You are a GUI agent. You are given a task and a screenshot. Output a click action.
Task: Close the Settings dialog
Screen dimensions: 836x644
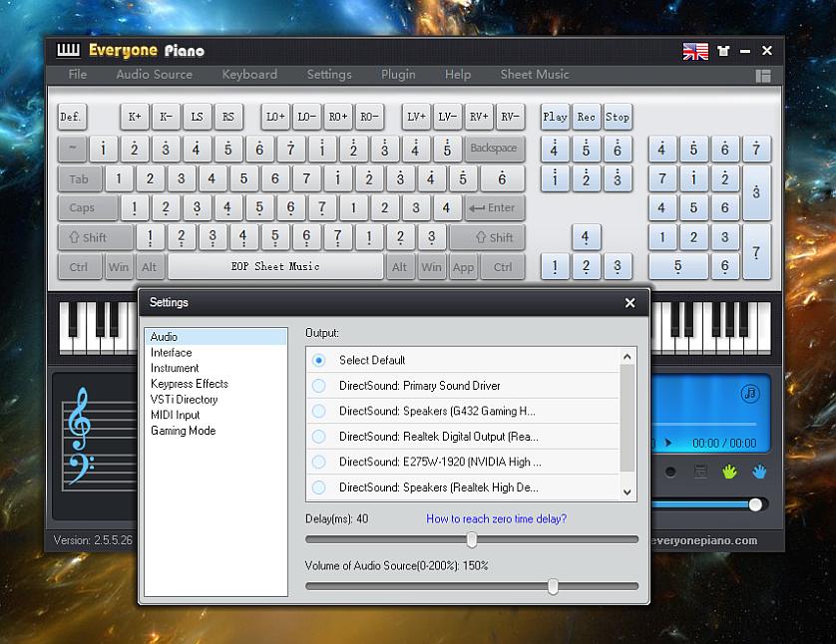tap(629, 302)
